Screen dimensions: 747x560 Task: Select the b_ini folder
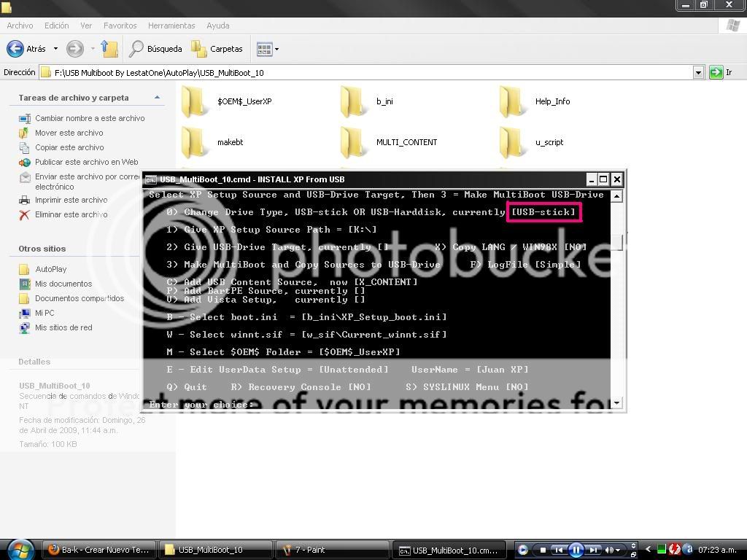pyautogui.click(x=367, y=101)
